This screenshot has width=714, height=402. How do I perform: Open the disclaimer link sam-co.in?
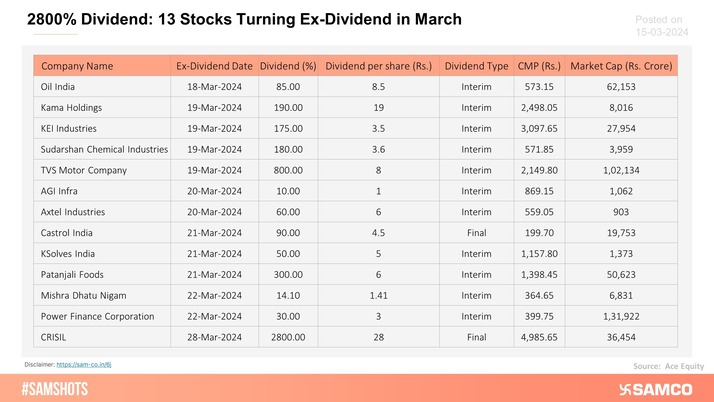click(84, 365)
